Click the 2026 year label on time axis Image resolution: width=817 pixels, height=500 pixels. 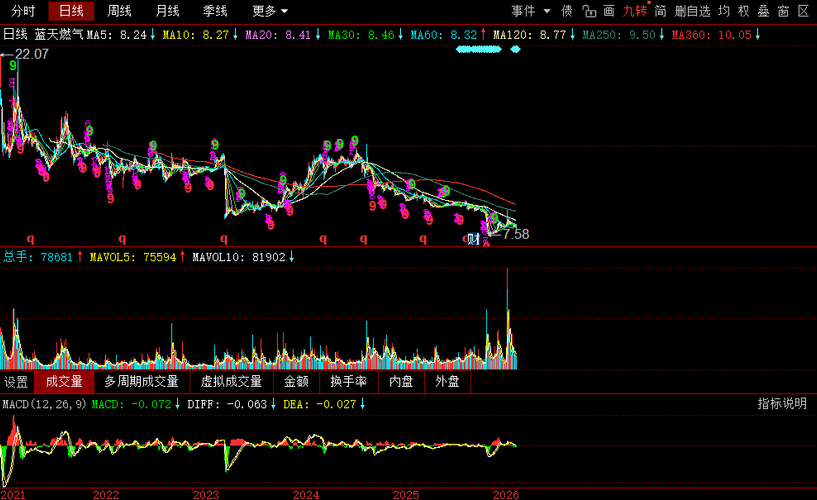[x=506, y=495]
